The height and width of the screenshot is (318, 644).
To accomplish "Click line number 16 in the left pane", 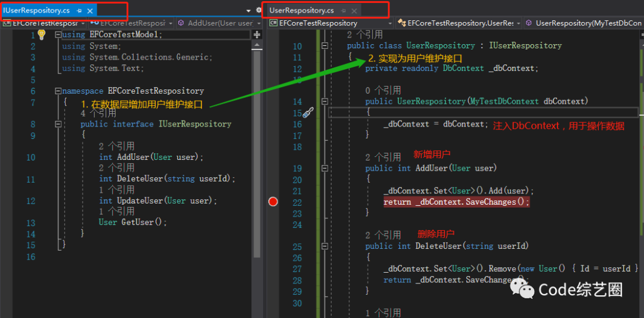I will [x=31, y=257].
